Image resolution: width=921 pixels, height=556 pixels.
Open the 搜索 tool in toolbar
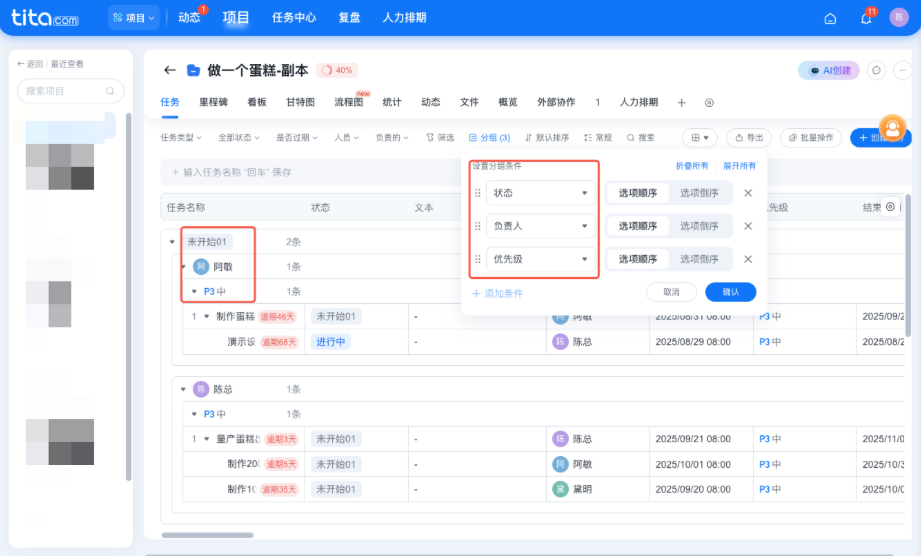(640, 137)
